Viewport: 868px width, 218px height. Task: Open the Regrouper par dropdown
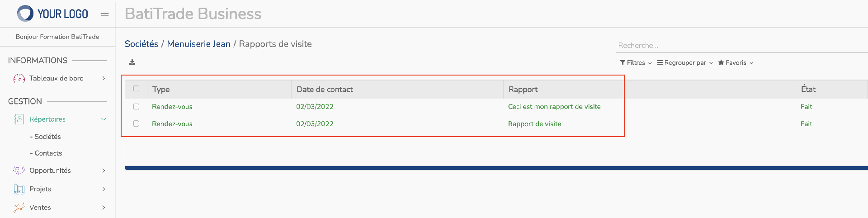click(685, 63)
